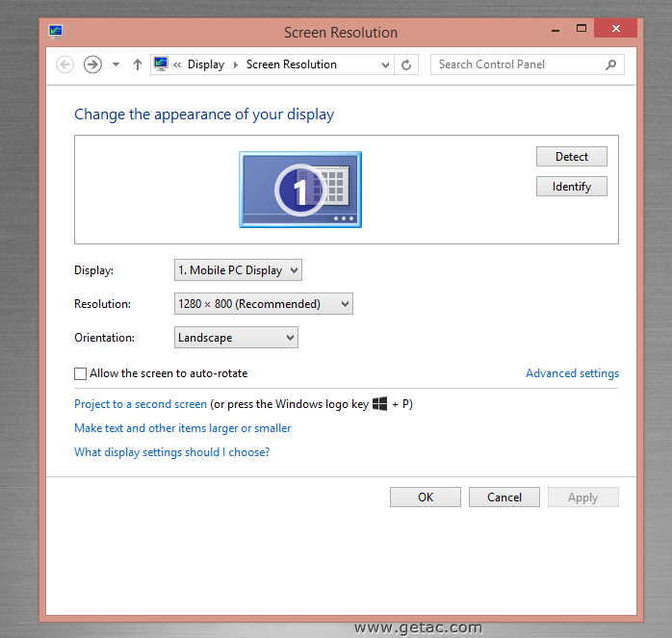Open the Orientation dropdown
The image size is (672, 638).
pos(236,338)
